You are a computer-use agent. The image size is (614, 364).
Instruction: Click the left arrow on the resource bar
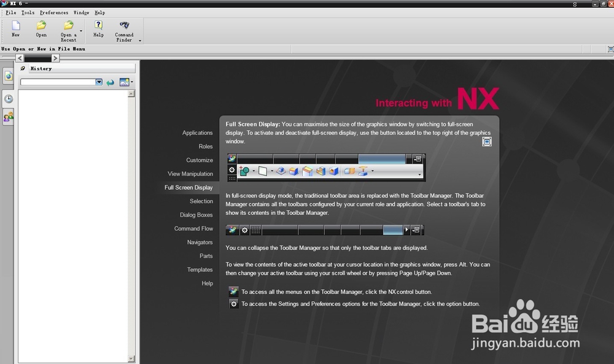(x=20, y=58)
